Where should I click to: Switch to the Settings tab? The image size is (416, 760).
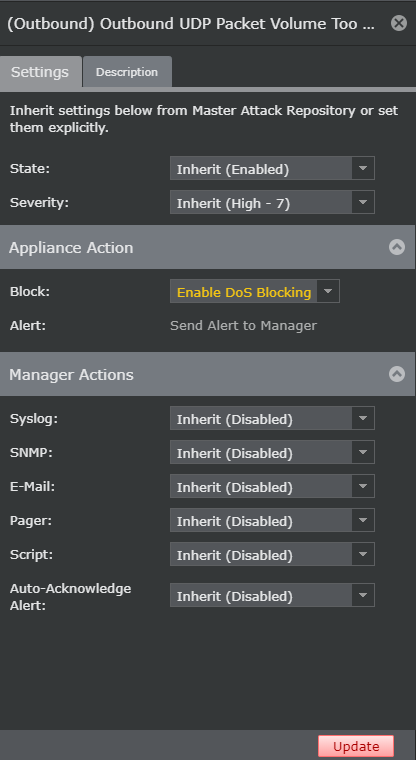(x=41, y=72)
